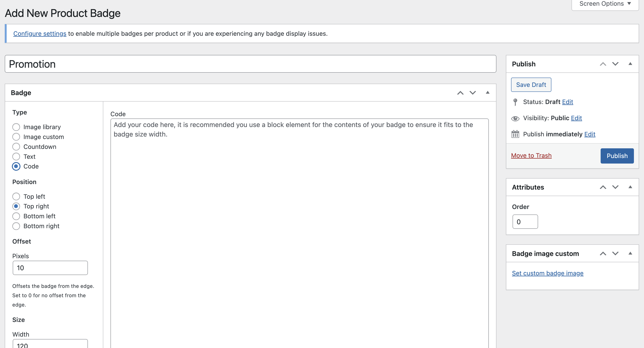Open Configure settings link
The image size is (644, 348).
click(40, 33)
